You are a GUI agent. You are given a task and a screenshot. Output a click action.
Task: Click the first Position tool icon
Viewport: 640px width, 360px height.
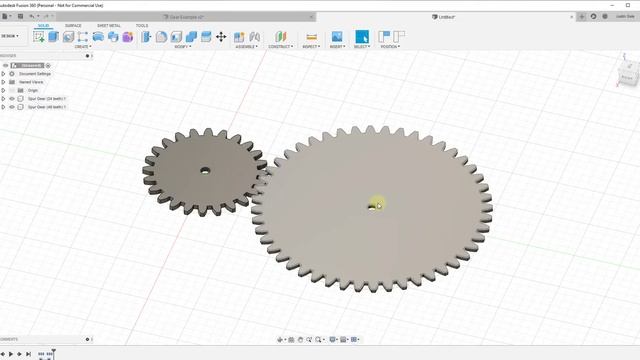(384, 37)
